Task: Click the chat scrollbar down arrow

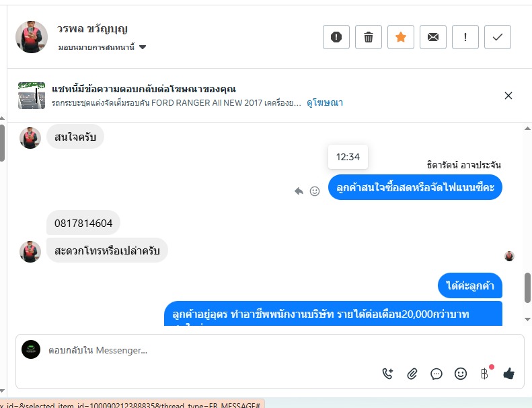Action: click(x=527, y=319)
